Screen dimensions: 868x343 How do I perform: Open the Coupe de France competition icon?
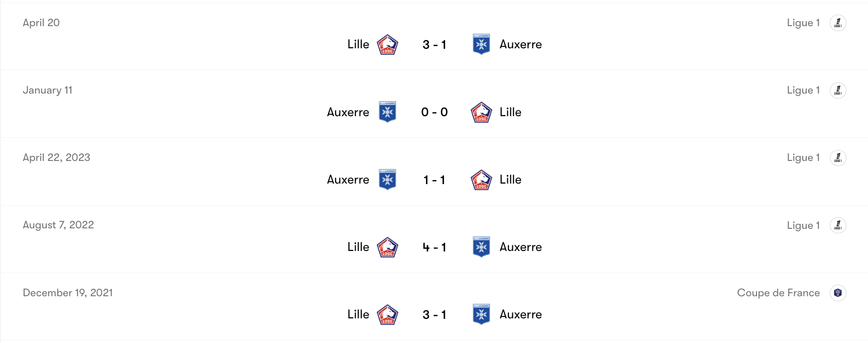[838, 293]
